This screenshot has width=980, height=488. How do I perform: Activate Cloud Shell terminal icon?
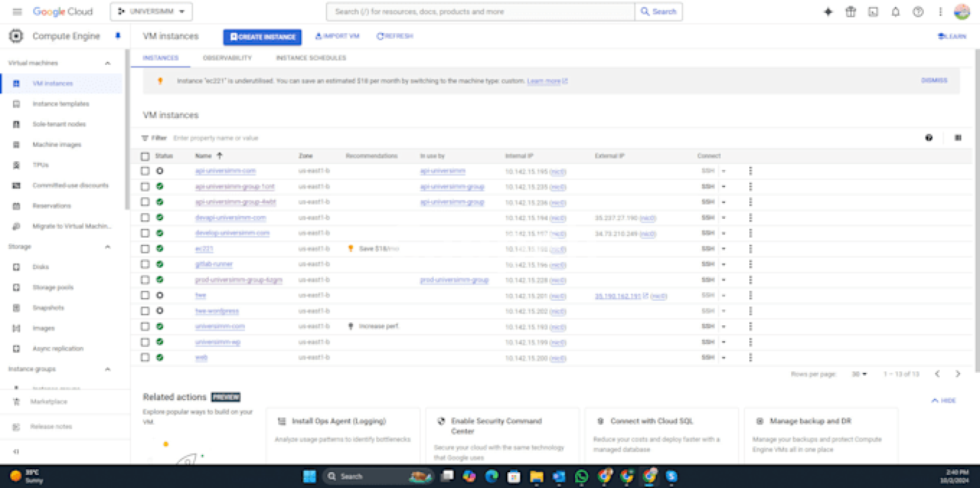tap(873, 12)
